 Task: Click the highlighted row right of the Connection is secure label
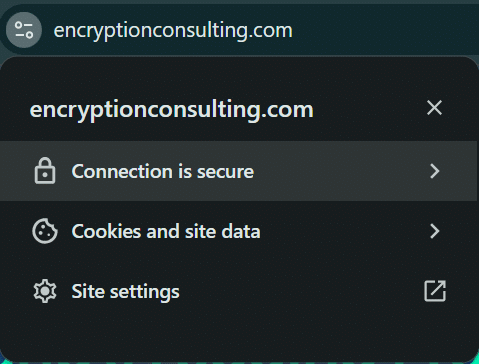pyautogui.click(x=340, y=171)
